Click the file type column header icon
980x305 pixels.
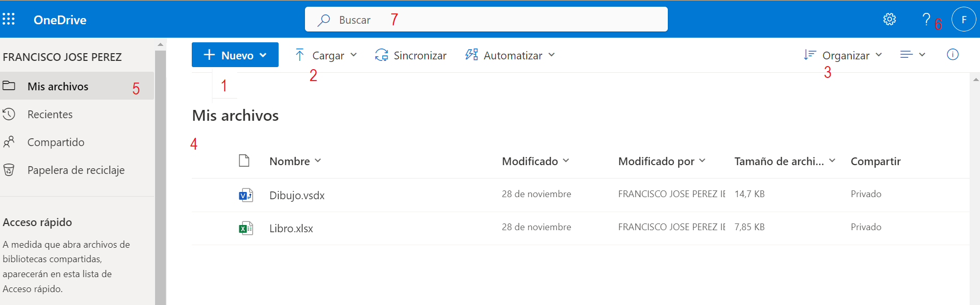coord(244,161)
